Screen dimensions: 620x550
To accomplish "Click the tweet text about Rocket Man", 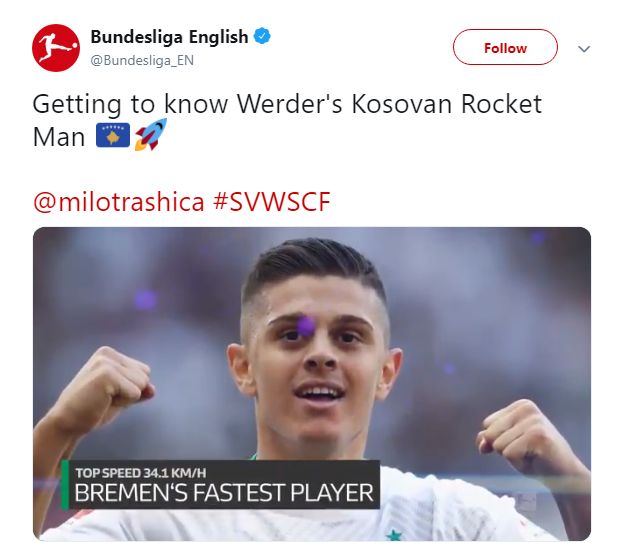I will point(287,121).
